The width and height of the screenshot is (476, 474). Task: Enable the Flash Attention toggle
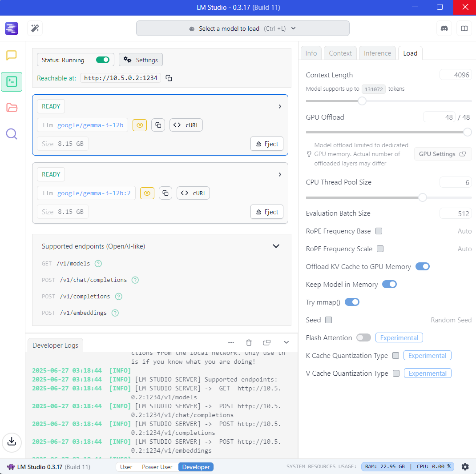pos(363,338)
